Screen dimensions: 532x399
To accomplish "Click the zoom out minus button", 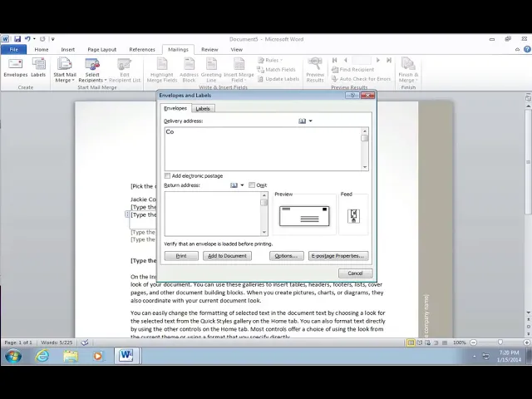I will tap(474, 342).
